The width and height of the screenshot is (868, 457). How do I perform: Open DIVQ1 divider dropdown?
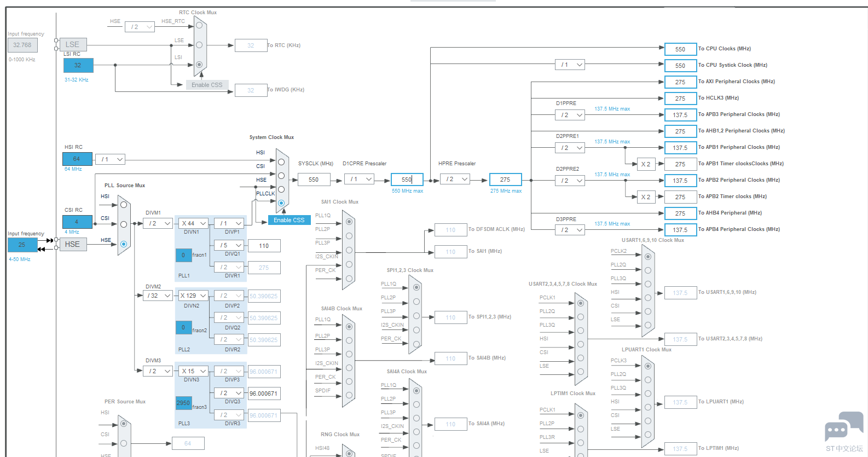click(229, 245)
